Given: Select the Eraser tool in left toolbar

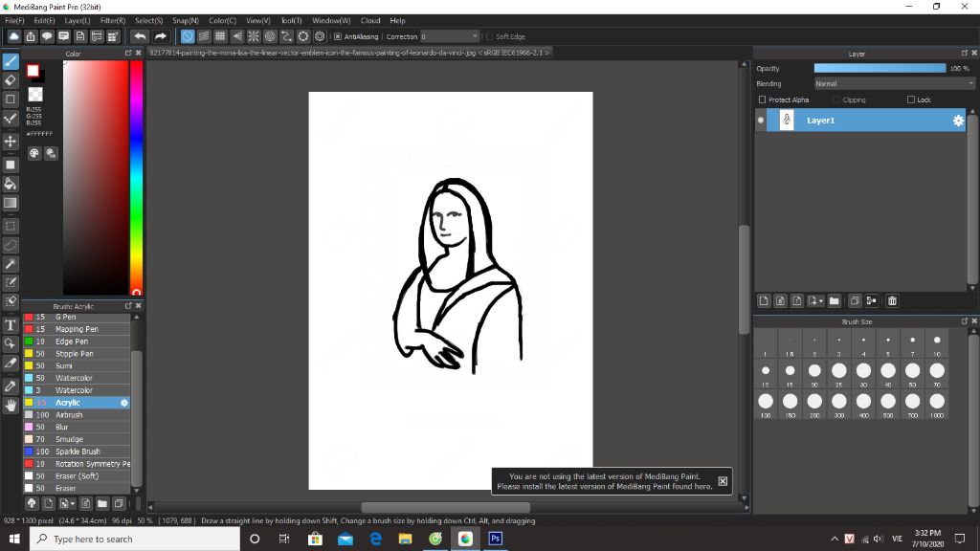Looking at the screenshot, I should click(x=11, y=80).
